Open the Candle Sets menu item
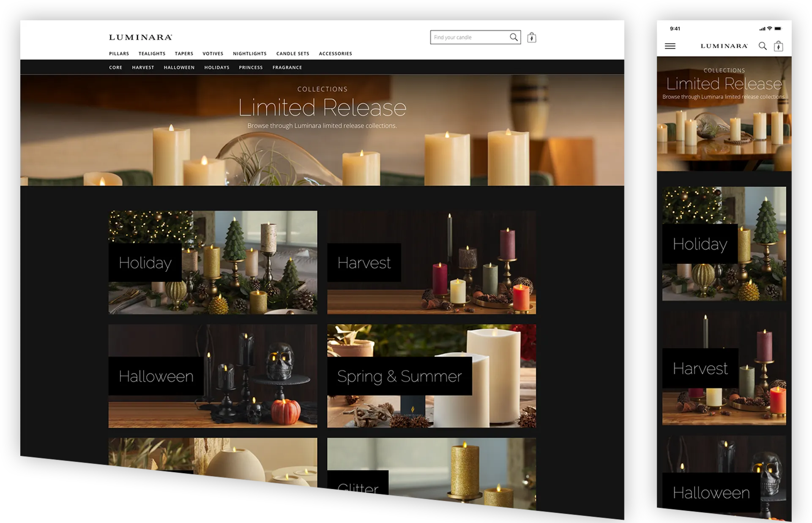This screenshot has width=812, height=523. click(x=293, y=54)
